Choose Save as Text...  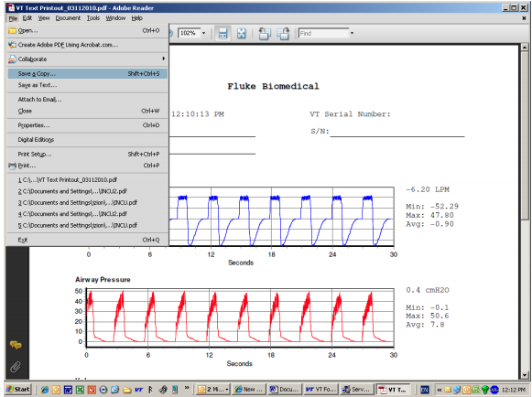click(88, 85)
